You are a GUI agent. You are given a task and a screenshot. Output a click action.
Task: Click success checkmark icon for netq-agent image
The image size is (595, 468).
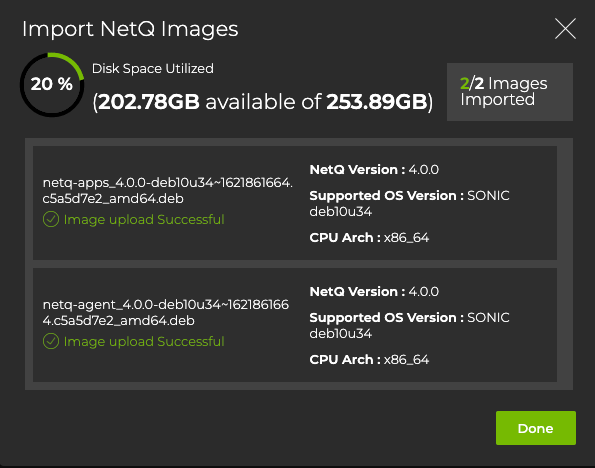(51, 341)
